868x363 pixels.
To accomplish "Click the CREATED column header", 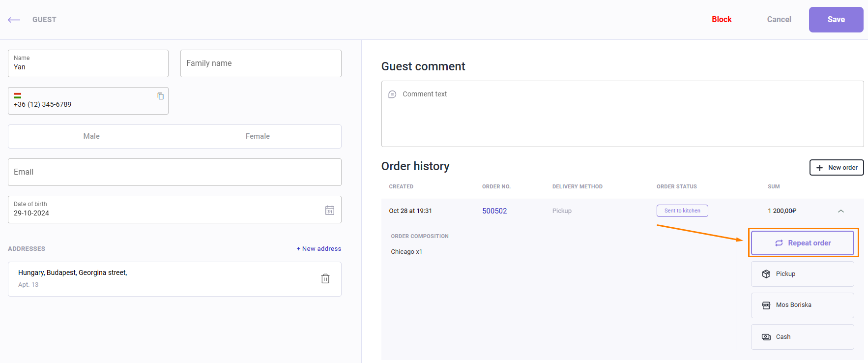I will point(401,187).
